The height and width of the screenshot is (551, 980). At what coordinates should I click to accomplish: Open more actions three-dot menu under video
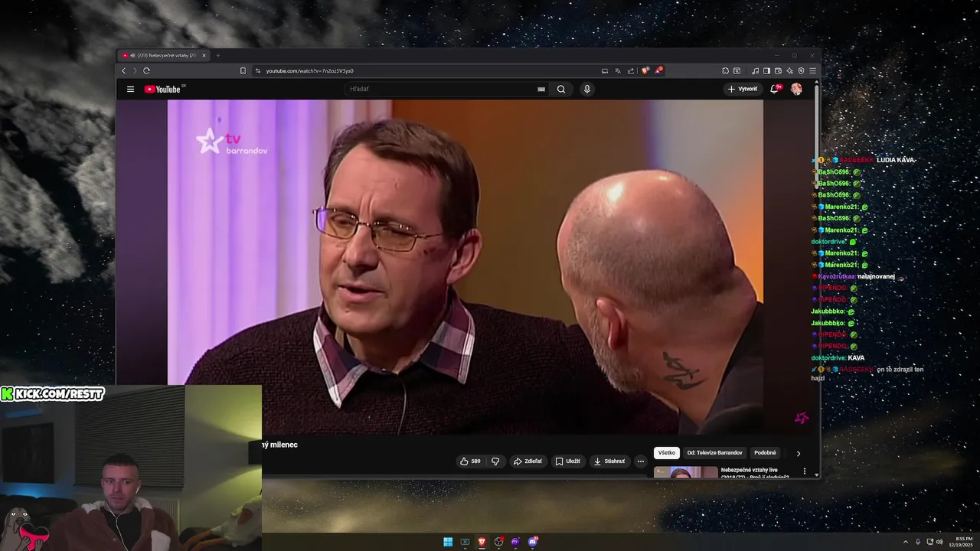tap(641, 461)
